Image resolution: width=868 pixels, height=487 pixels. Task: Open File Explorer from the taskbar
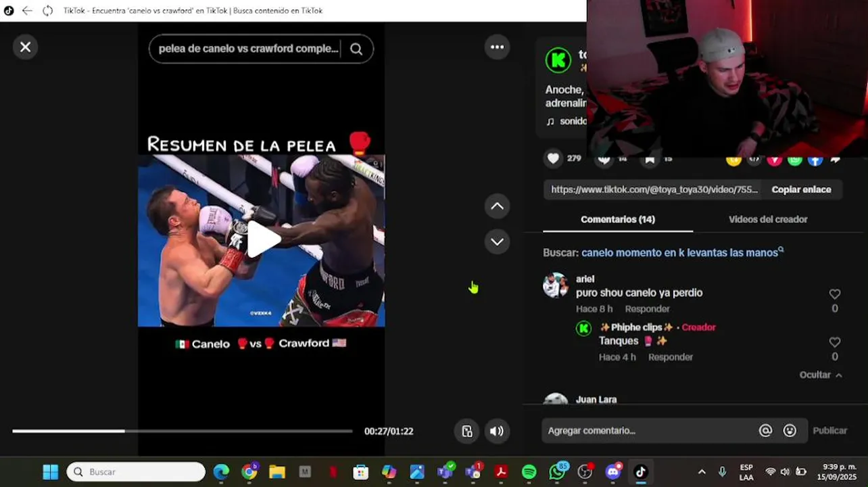(x=277, y=472)
